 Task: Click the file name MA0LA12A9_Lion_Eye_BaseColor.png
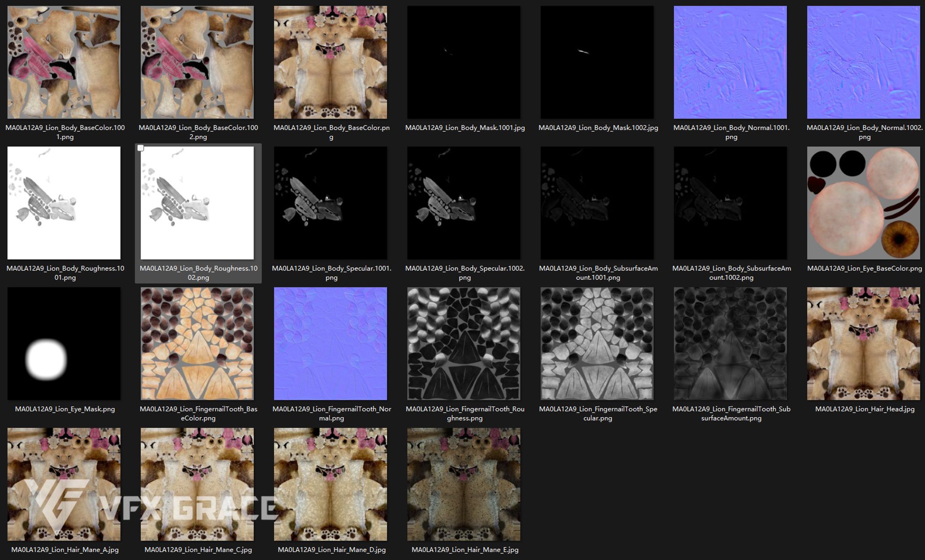click(x=865, y=268)
